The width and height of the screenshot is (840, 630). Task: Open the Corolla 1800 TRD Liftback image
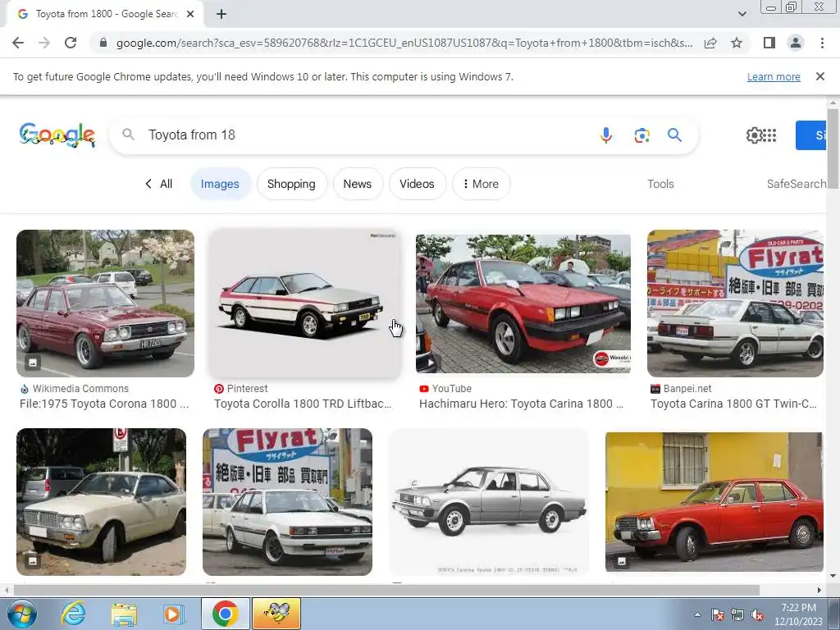(x=304, y=304)
